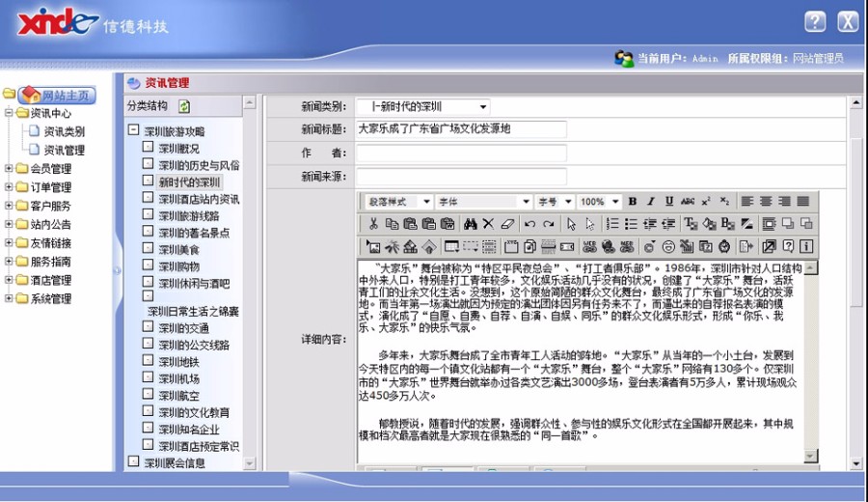Toggle bold formatting in the editor

coord(632,201)
